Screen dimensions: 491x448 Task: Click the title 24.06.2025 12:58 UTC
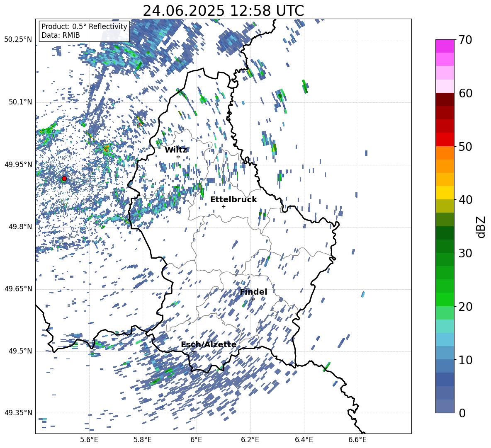click(x=223, y=11)
